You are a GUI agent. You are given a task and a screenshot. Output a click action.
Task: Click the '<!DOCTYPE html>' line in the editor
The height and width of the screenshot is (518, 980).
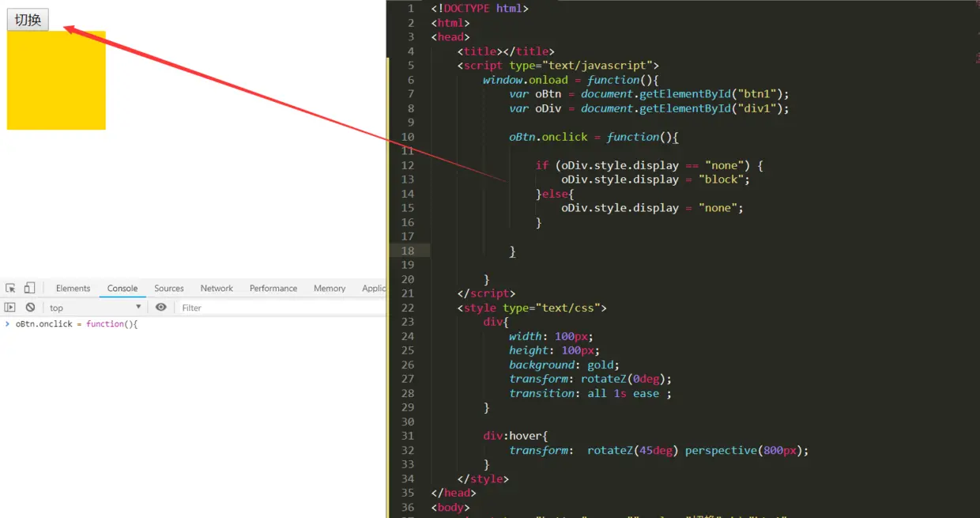480,9
